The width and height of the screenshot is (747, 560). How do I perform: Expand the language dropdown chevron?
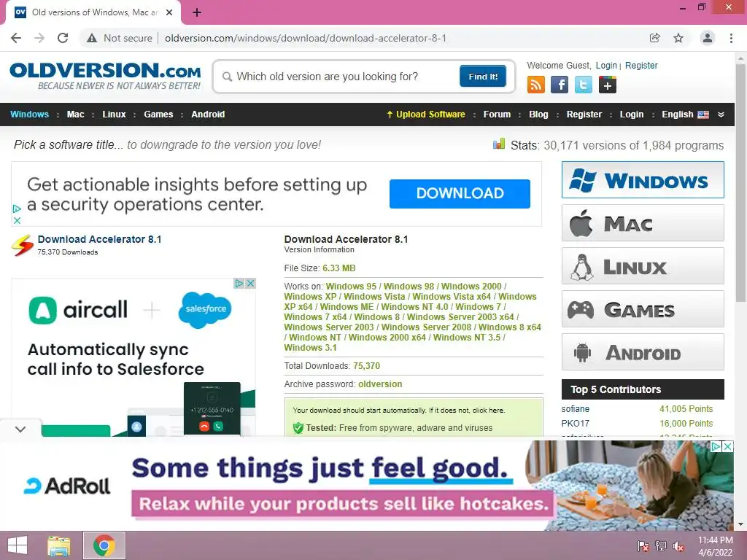pos(721,114)
